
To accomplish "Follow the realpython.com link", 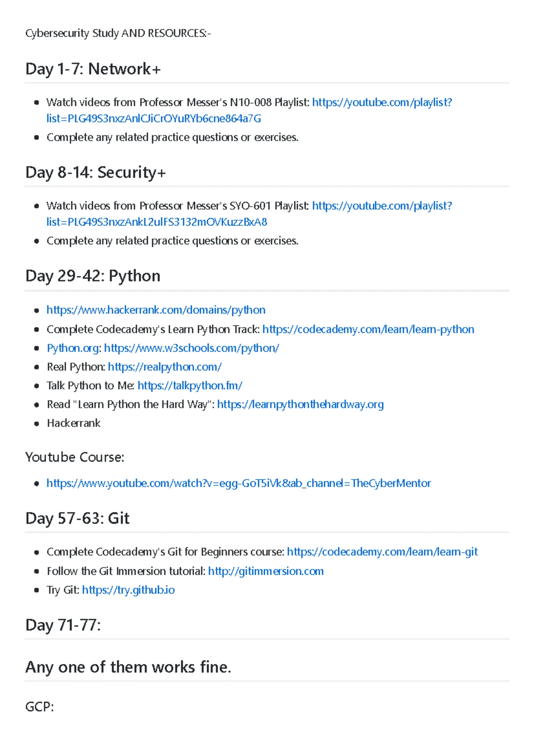I will click(x=165, y=367).
